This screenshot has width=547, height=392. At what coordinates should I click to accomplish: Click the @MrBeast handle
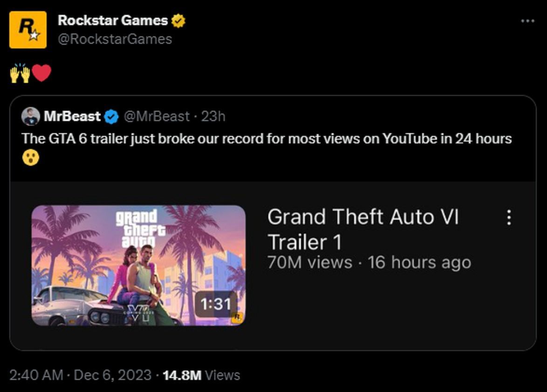pyautogui.click(x=156, y=116)
